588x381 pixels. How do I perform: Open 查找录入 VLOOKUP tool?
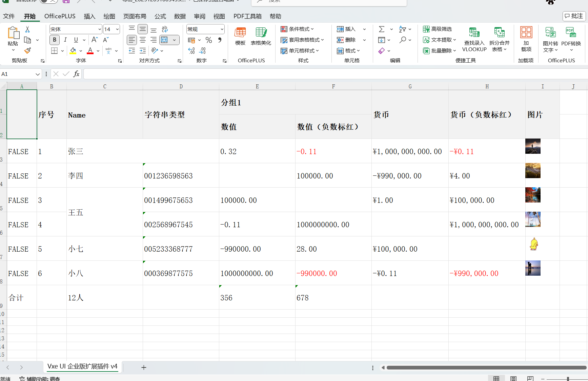[x=474, y=39]
